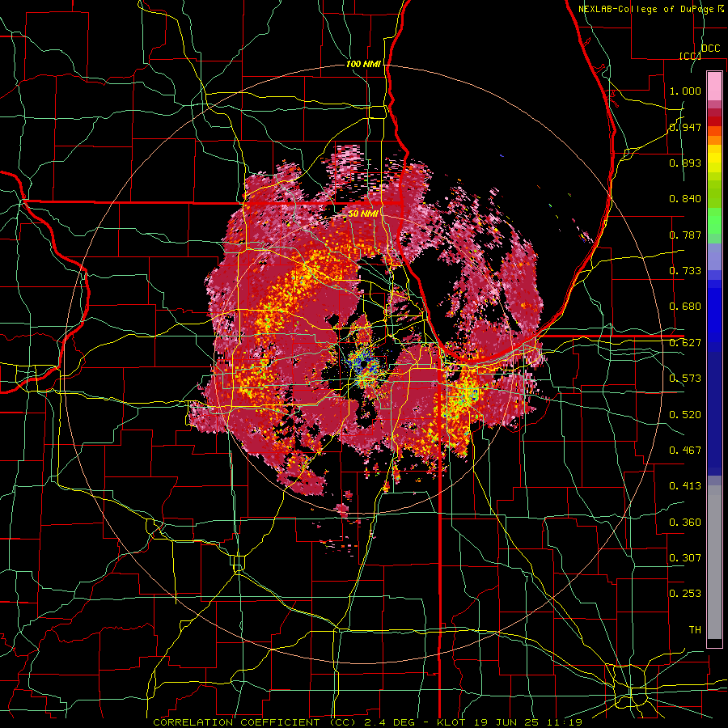728x728 pixels.
Task: Select the 0.947 scale value
Action: click(x=685, y=127)
